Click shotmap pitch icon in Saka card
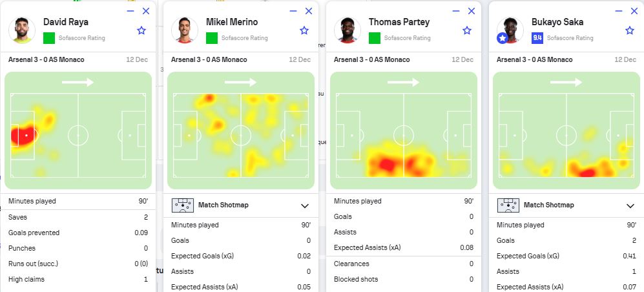Viewport: 644px width, 292px height. 508,205
